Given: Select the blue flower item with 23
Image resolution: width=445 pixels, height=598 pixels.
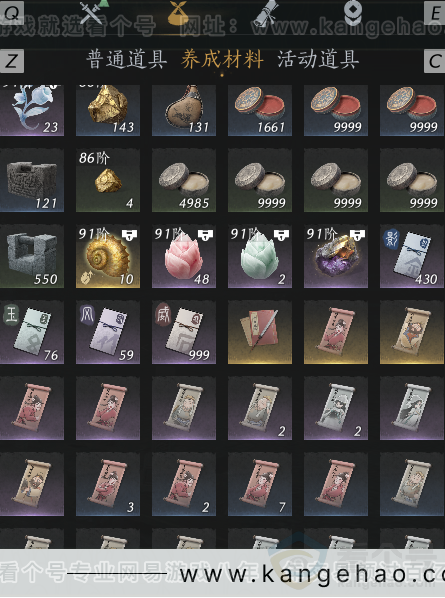Looking at the screenshot, I should [x=32, y=110].
